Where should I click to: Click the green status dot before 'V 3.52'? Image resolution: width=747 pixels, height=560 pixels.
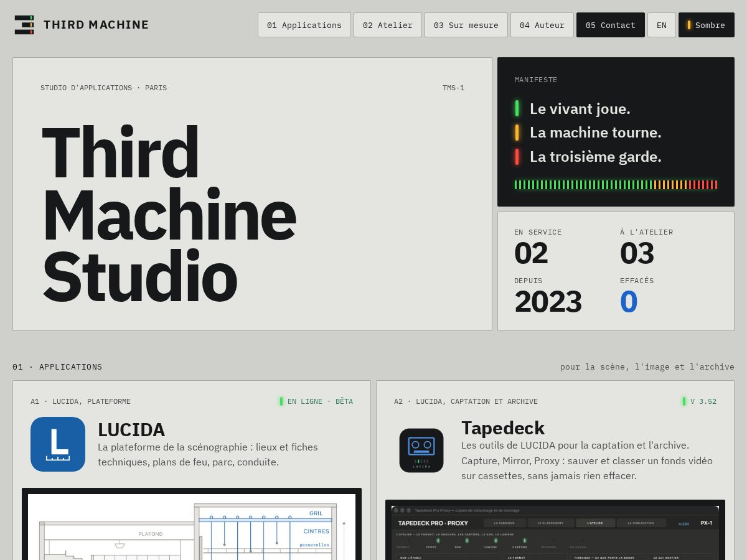coord(684,401)
